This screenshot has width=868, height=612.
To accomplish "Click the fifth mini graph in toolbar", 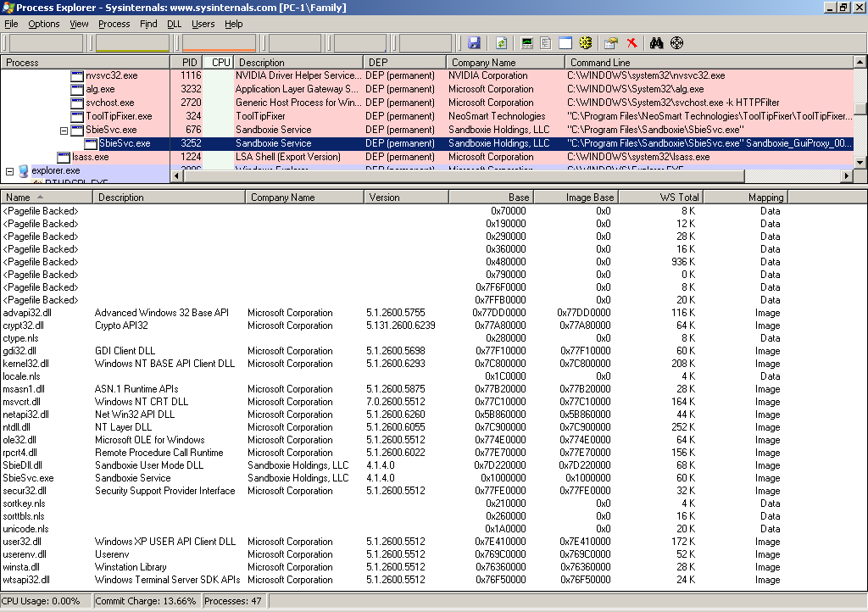I will coord(360,43).
